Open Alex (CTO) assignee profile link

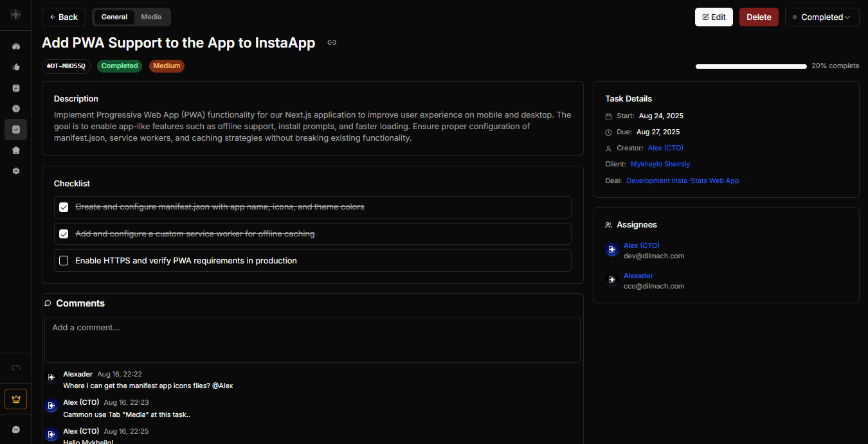coord(642,245)
